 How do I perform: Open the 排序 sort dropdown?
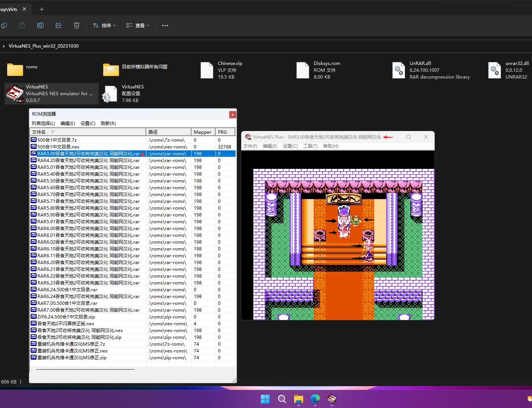pyautogui.click(x=104, y=25)
